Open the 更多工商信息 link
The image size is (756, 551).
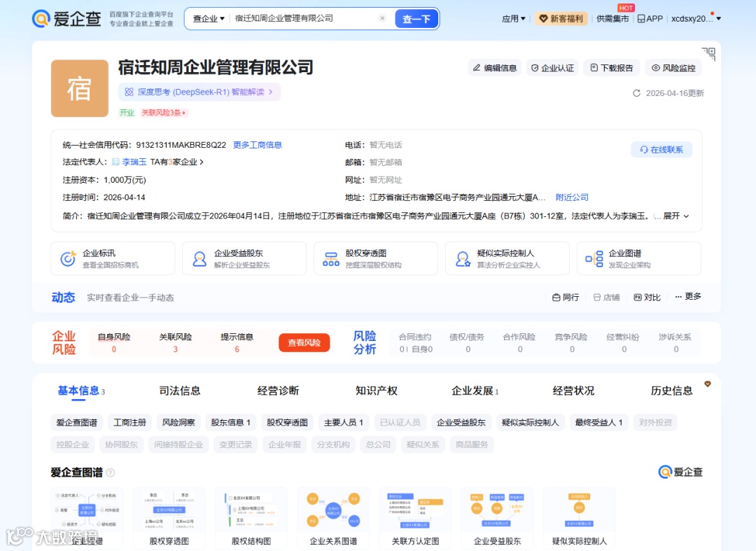(258, 145)
